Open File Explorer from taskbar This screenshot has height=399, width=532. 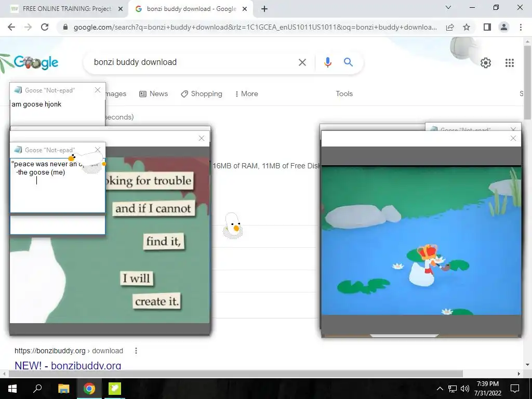coord(63,389)
